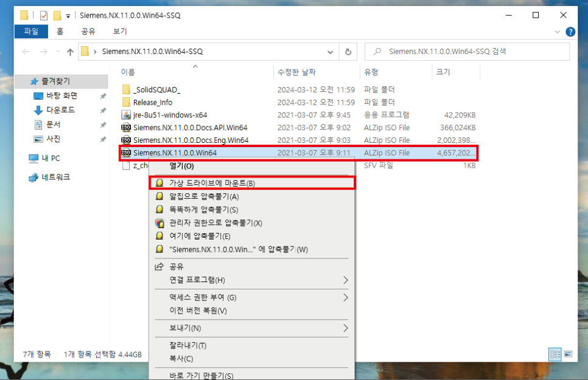Click the address bar path Siemens.NX.11.0.0.Win64-SSQ
Image resolution: width=588 pixels, height=380 pixels.
coord(152,52)
